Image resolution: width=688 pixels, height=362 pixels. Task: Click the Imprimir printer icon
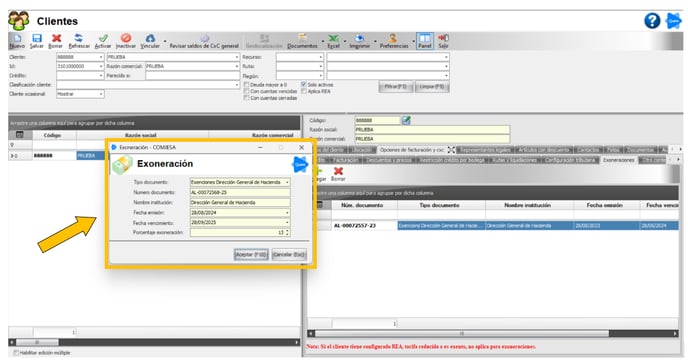click(x=359, y=38)
